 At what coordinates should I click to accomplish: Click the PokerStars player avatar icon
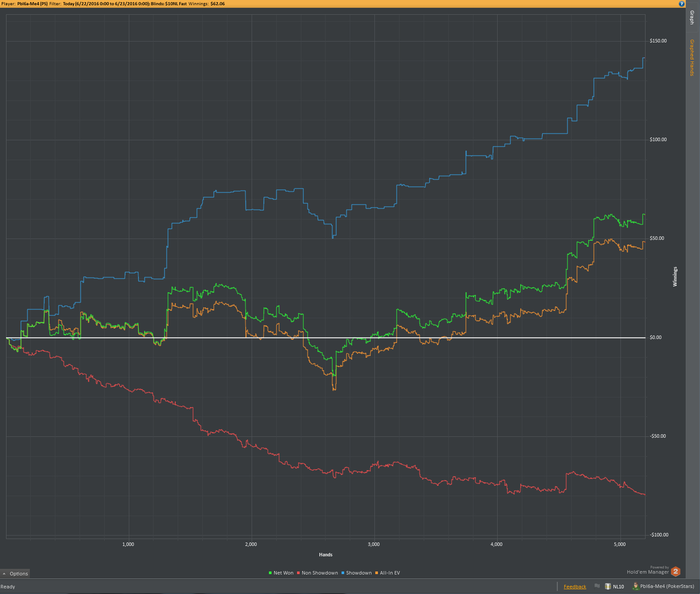point(635,586)
